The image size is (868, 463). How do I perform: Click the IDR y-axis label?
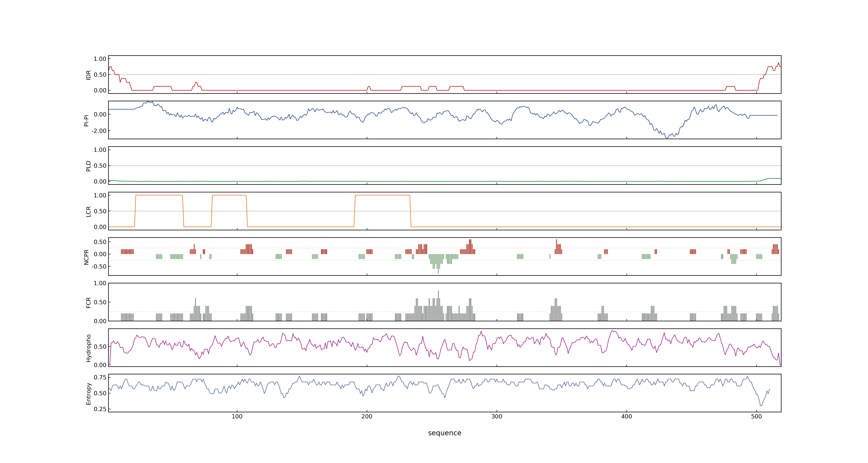pos(88,75)
